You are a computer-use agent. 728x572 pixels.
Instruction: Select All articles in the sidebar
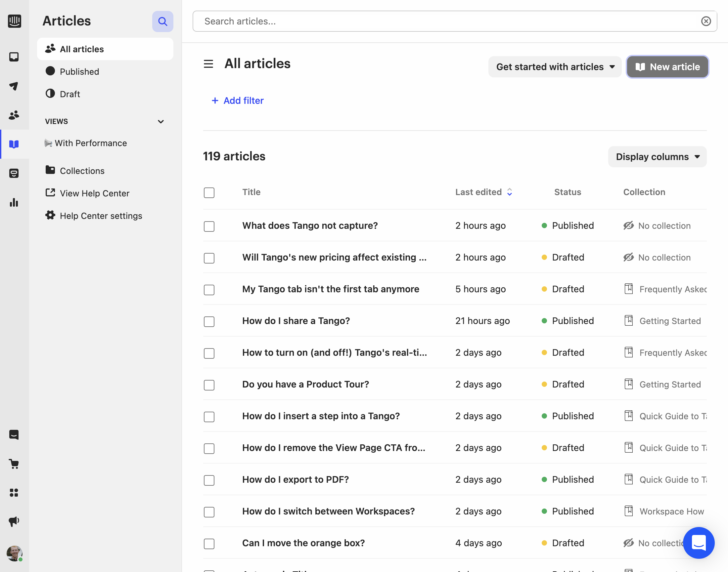click(105, 49)
